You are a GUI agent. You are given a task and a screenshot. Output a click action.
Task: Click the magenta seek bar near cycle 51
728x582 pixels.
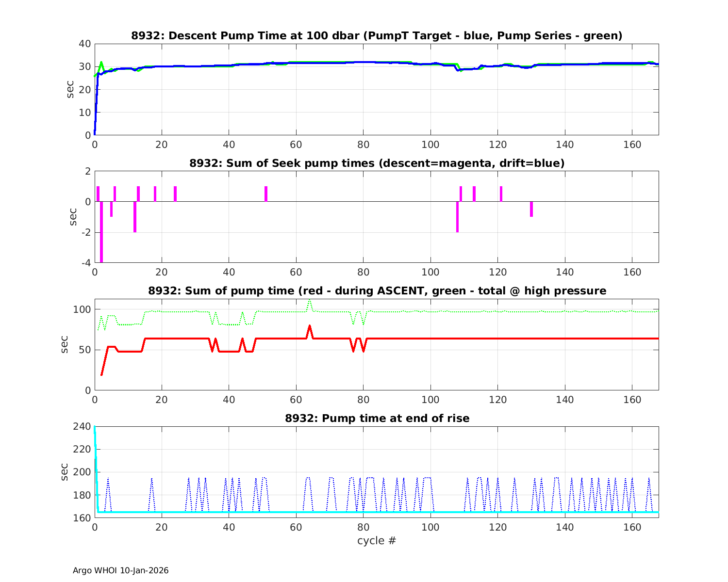[266, 194]
